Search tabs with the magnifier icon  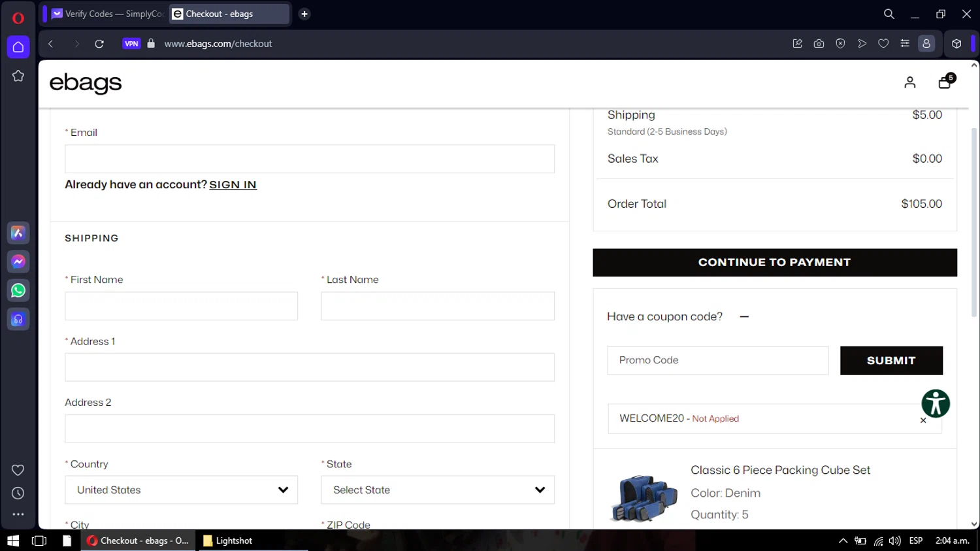click(889, 14)
